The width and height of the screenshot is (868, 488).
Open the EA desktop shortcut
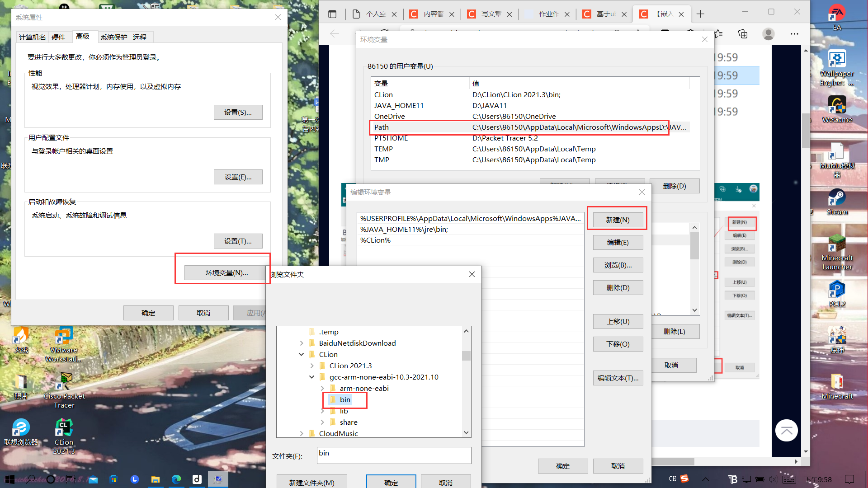click(x=837, y=17)
